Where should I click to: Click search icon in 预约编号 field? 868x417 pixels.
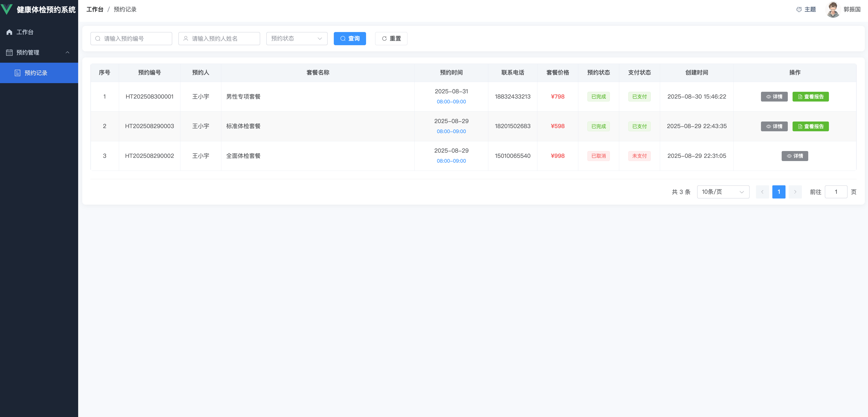[98, 39]
